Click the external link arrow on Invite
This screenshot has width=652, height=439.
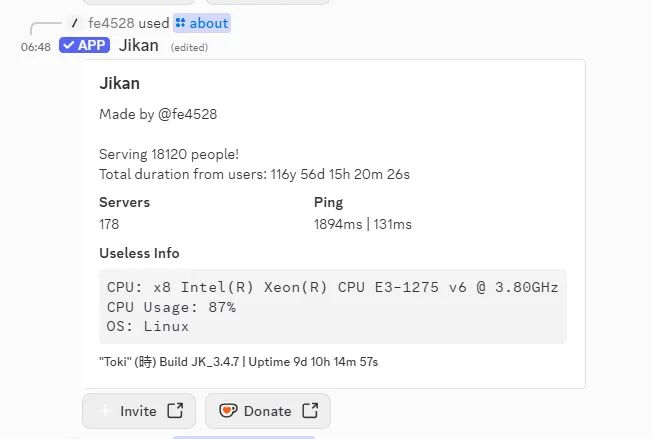(x=175, y=410)
